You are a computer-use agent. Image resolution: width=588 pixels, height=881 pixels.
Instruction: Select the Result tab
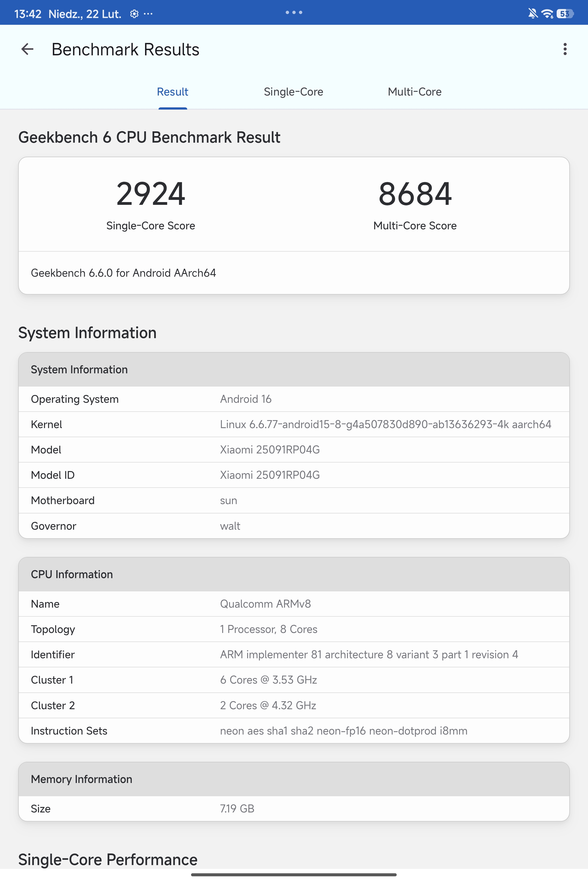click(173, 92)
